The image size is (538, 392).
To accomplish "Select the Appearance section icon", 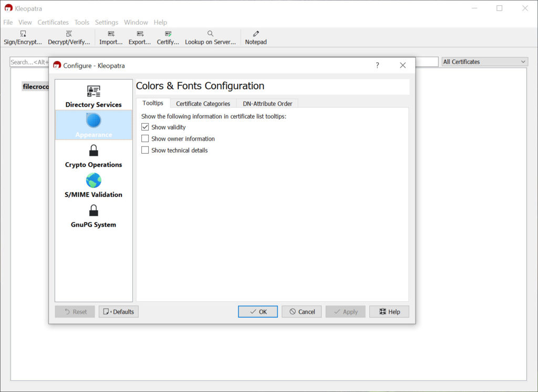I will click(x=94, y=121).
